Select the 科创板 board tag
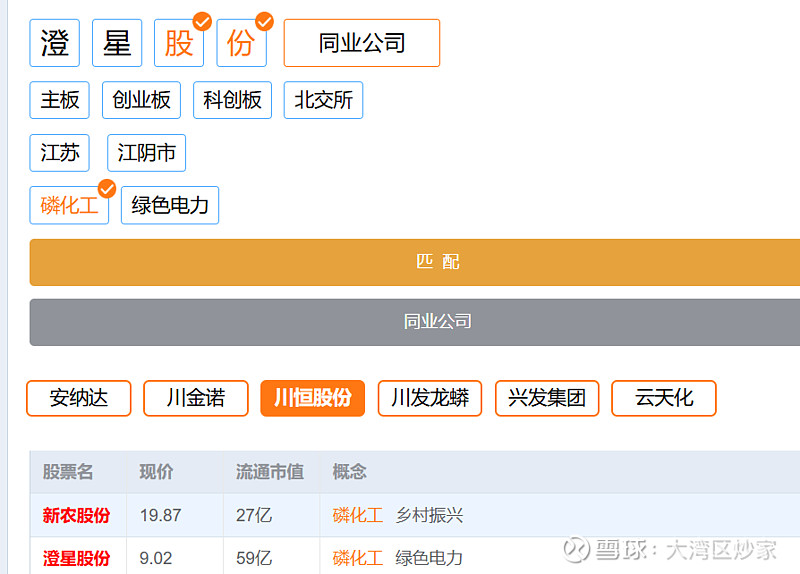The width and height of the screenshot is (800, 574). tap(232, 100)
